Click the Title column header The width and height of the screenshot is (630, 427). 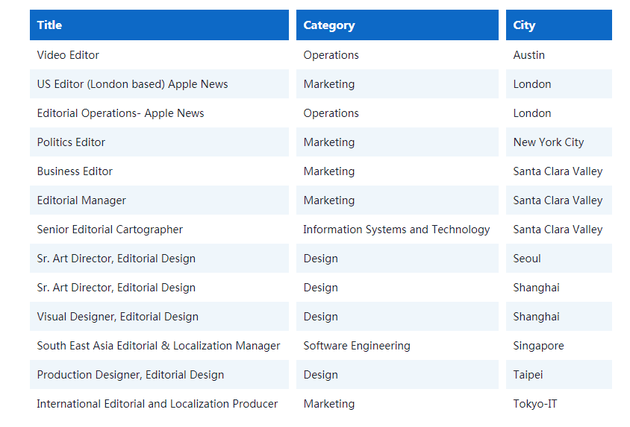50,25
